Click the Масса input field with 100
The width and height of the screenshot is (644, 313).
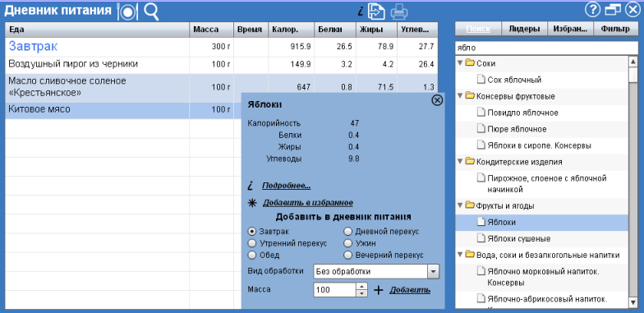(x=334, y=290)
